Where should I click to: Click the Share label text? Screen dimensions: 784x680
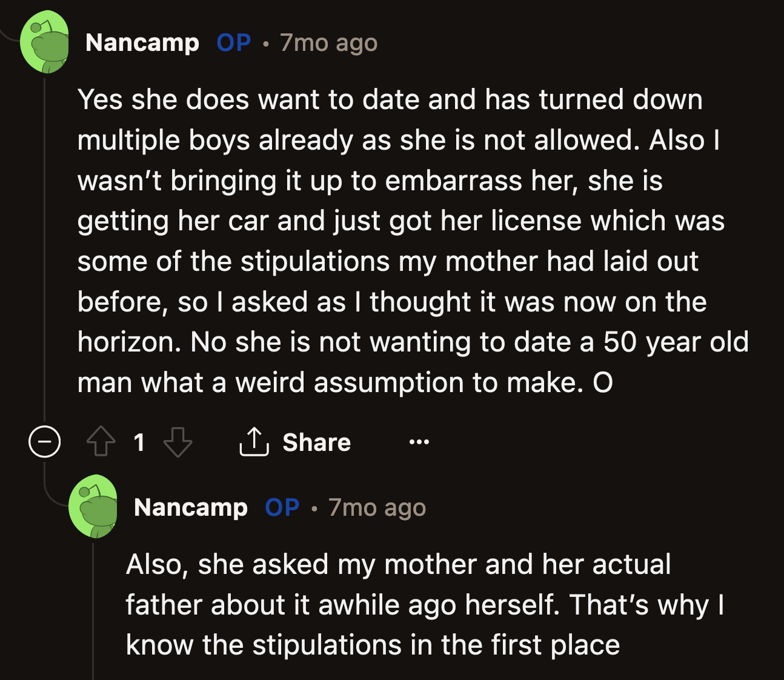pyautogui.click(x=316, y=442)
